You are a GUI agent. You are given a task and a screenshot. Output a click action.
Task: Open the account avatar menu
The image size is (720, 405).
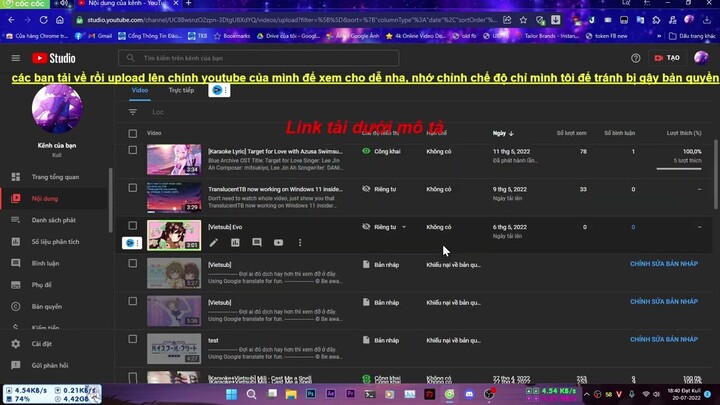[701, 58]
